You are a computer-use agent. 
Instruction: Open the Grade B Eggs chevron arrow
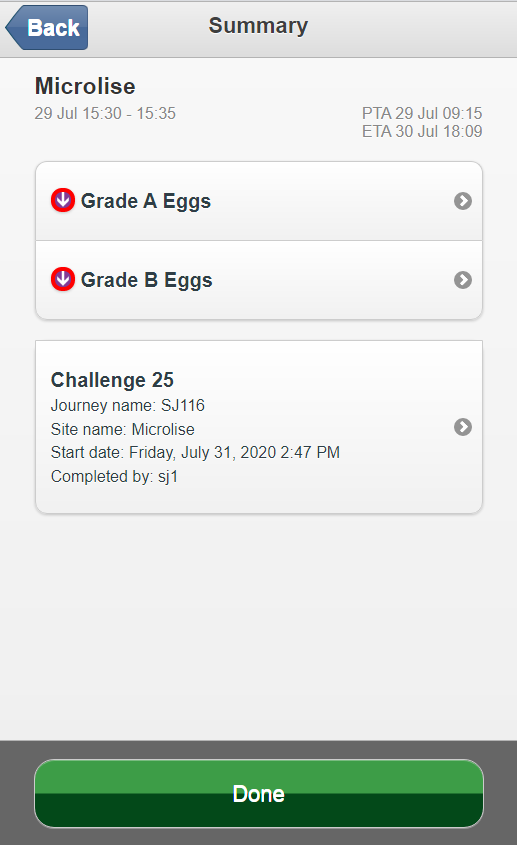point(463,280)
